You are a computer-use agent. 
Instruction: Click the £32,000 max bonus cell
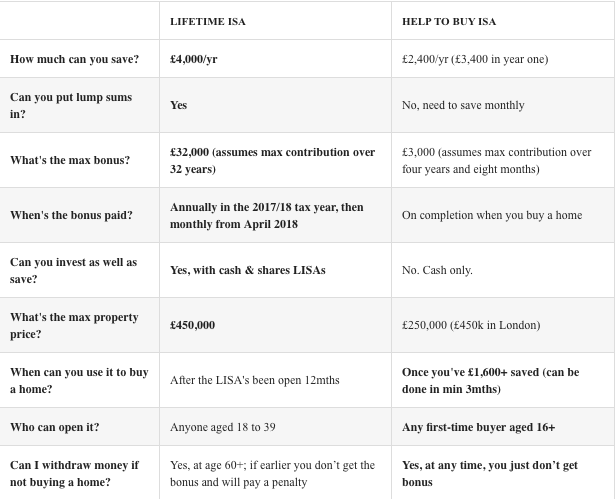[272, 160]
